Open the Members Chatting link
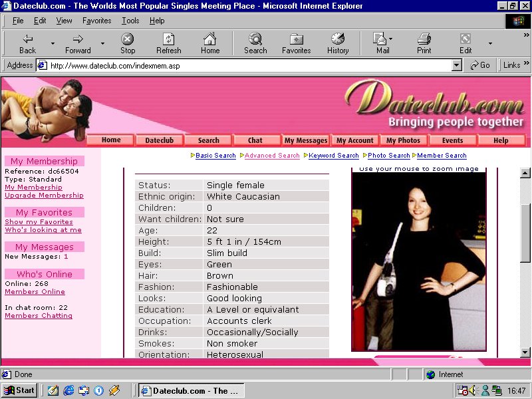The height and width of the screenshot is (399, 532). point(39,315)
